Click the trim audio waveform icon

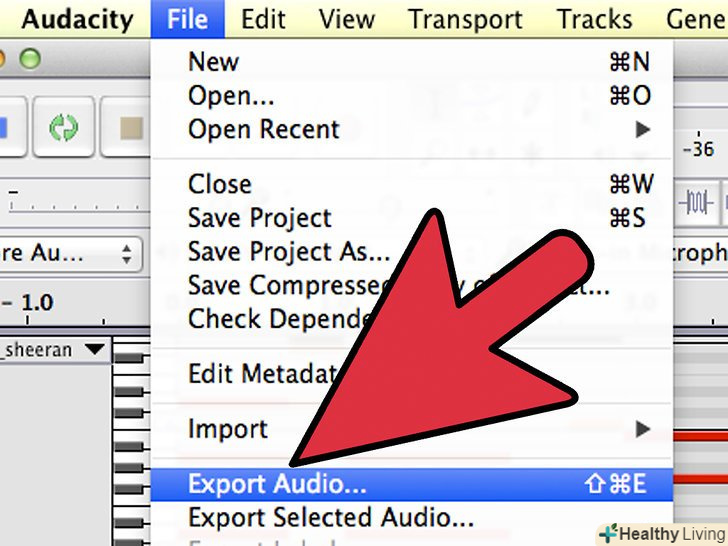click(696, 202)
